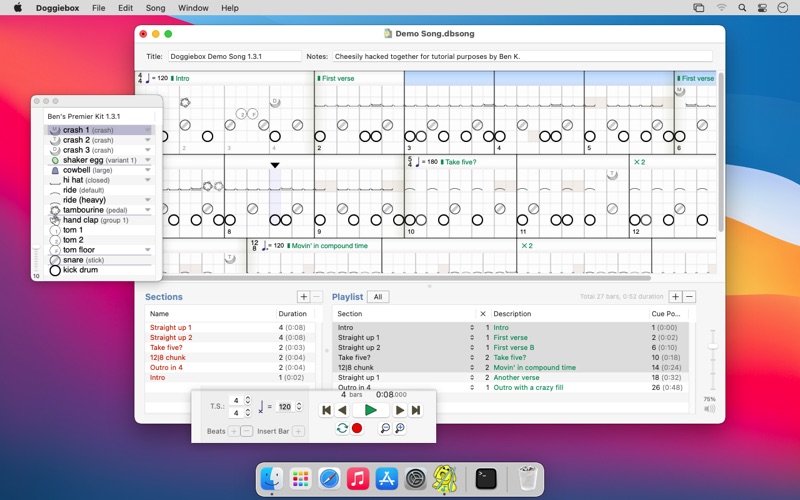The image size is (800, 500).
Task: Open the Song menu
Action: [x=155, y=8]
